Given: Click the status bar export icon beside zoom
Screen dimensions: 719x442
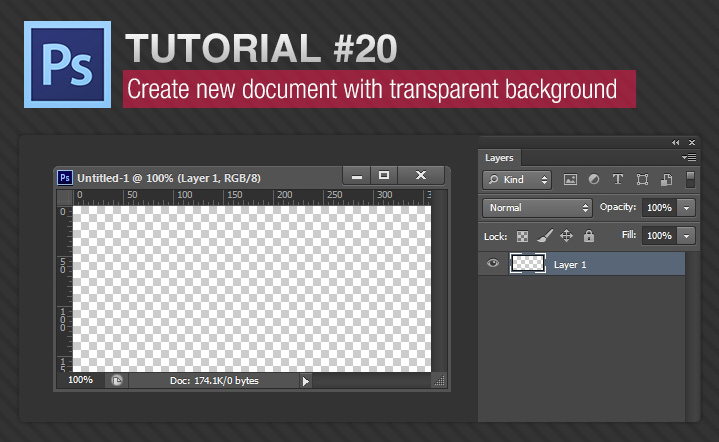Looking at the screenshot, I should [x=116, y=381].
